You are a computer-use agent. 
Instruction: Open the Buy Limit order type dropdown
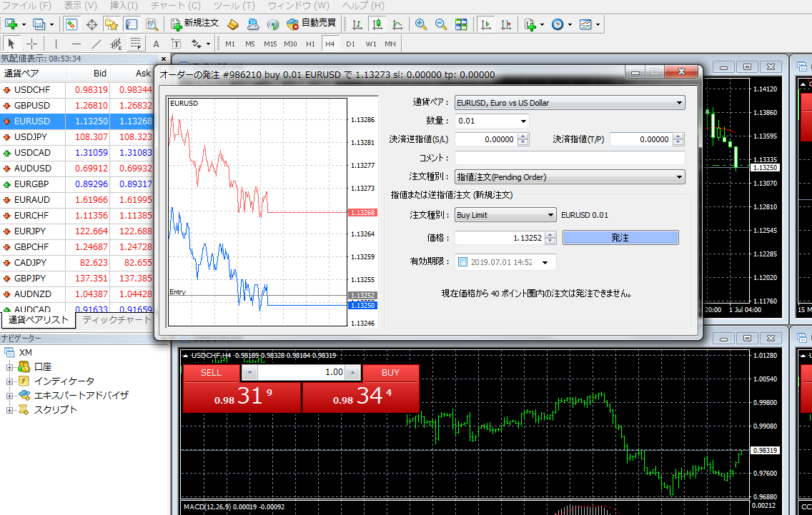[505, 215]
